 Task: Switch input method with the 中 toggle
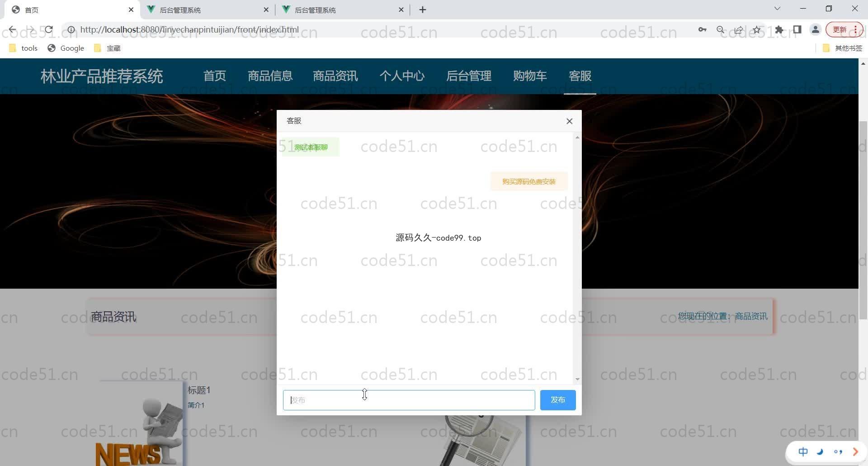(803, 452)
